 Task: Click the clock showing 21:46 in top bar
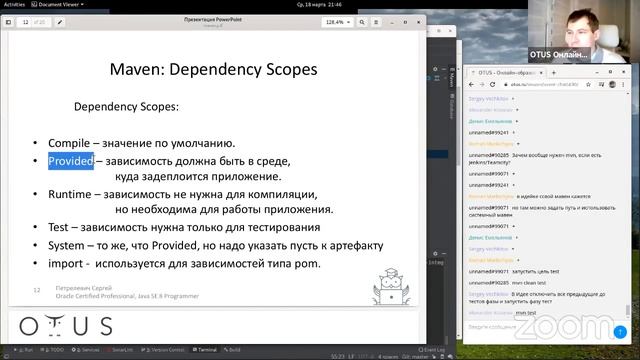(319, 4)
